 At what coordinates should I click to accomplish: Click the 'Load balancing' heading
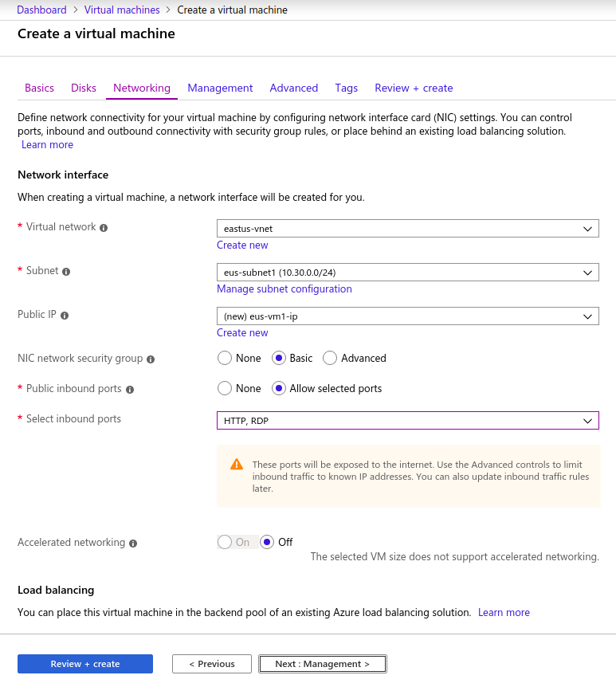point(56,591)
